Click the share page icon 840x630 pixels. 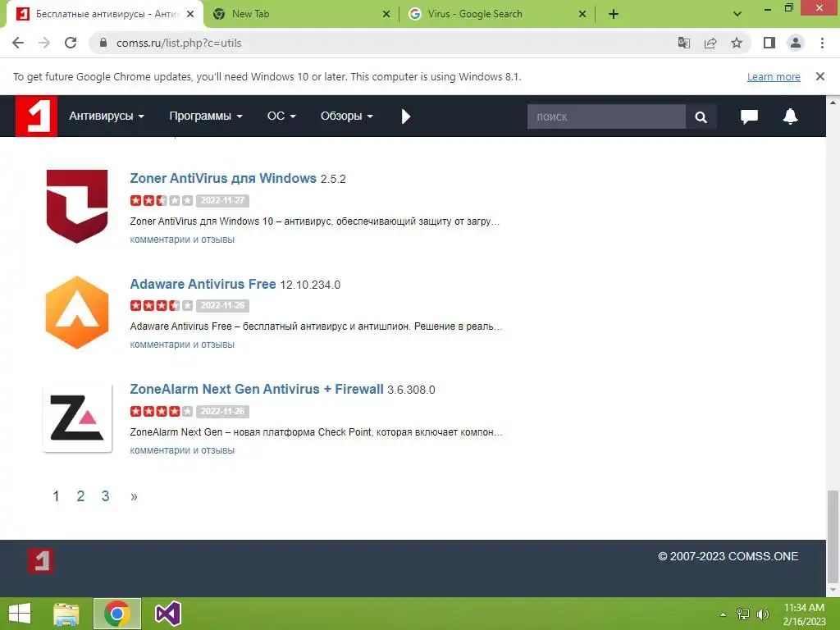(x=710, y=43)
